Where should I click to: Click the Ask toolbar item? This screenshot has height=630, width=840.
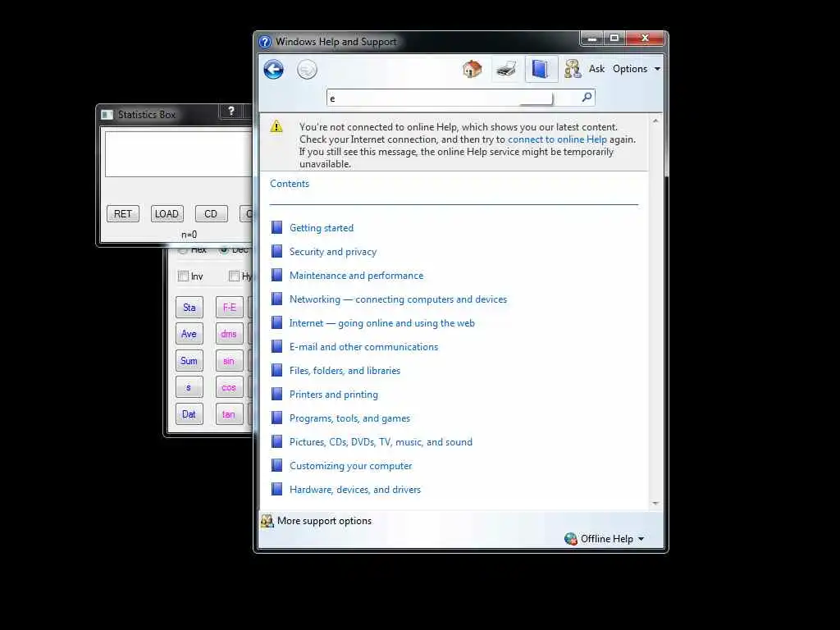pyautogui.click(x=597, y=69)
